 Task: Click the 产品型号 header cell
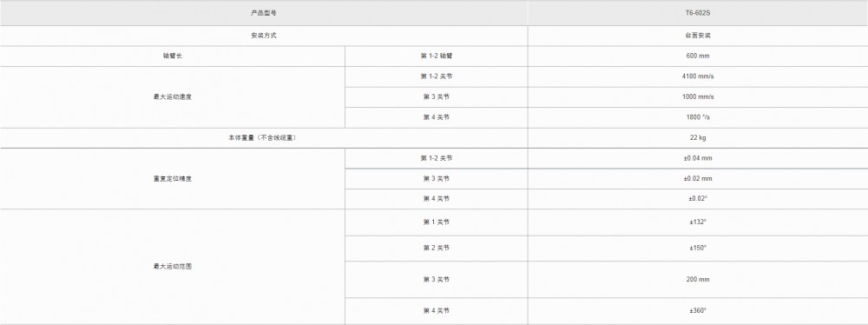click(264, 13)
